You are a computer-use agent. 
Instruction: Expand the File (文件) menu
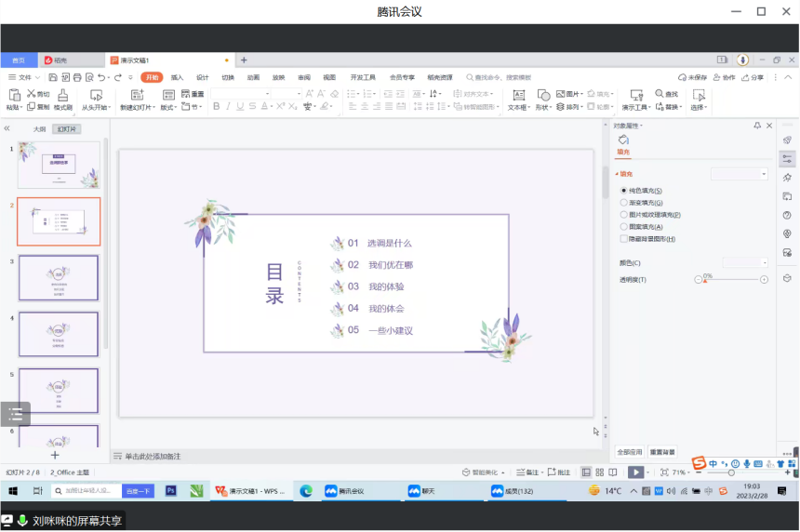(24, 77)
